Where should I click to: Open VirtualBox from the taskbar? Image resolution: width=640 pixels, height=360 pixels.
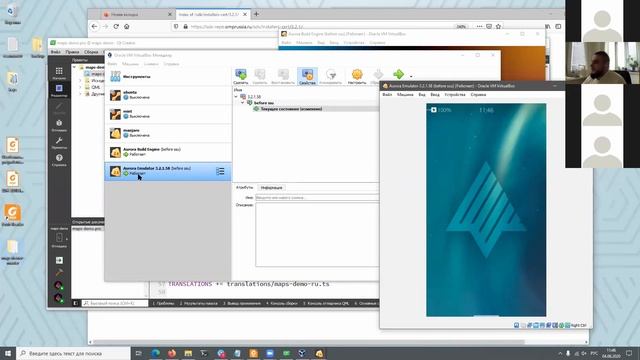[302, 353]
